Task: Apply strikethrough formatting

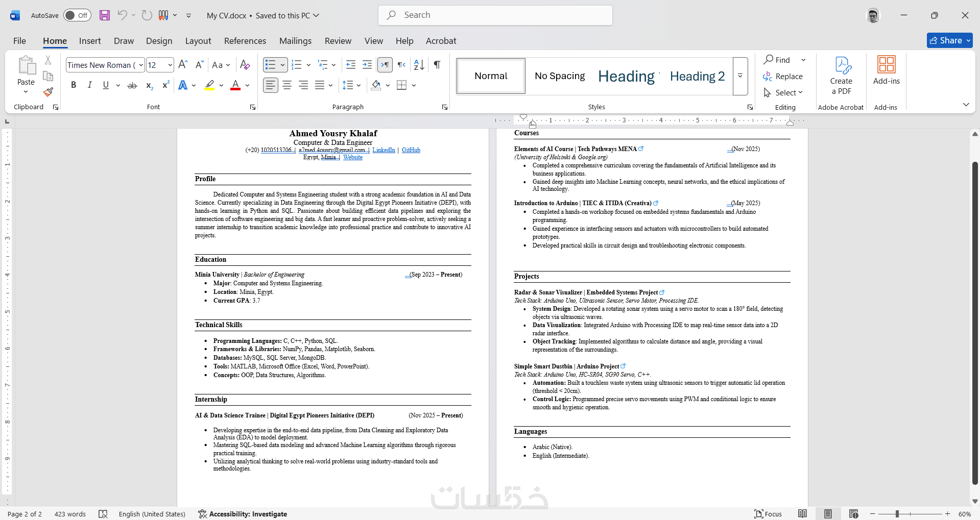Action: [132, 85]
